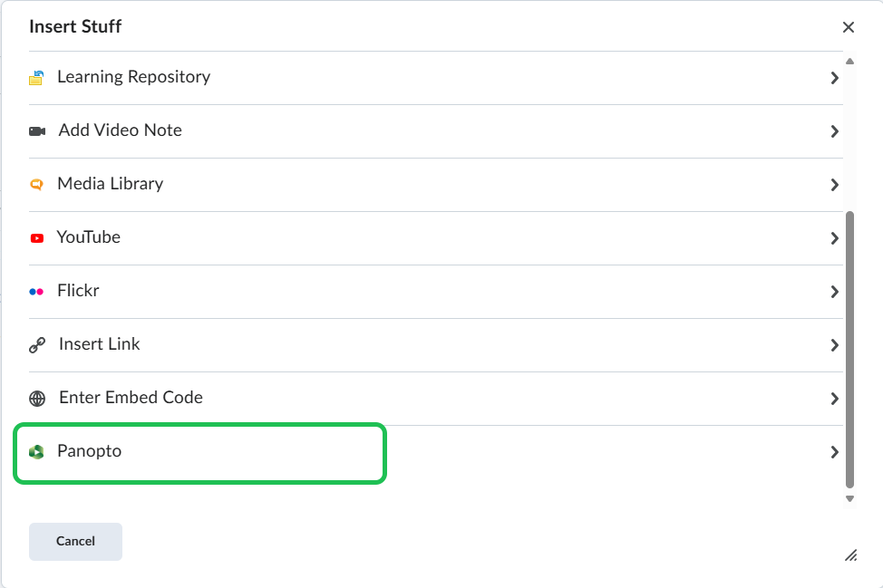The image size is (883, 588).
Task: Click the Insert Link chain icon
Action: (x=37, y=344)
